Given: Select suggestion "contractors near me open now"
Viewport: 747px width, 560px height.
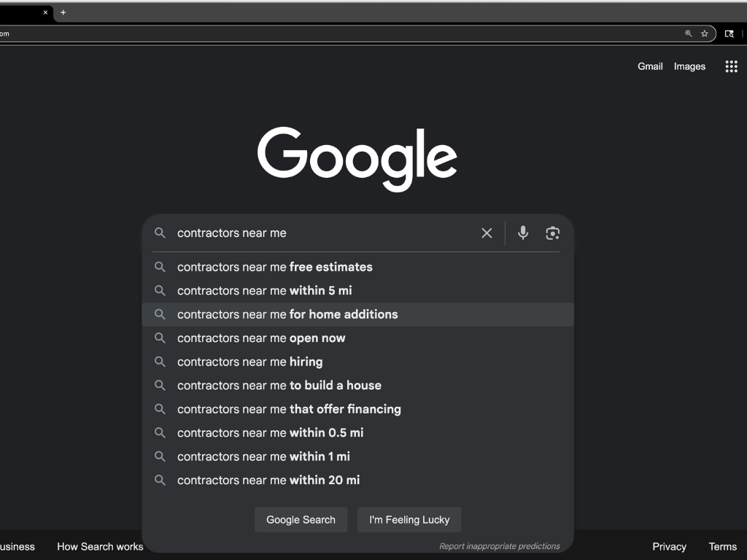Looking at the screenshot, I should [x=261, y=338].
